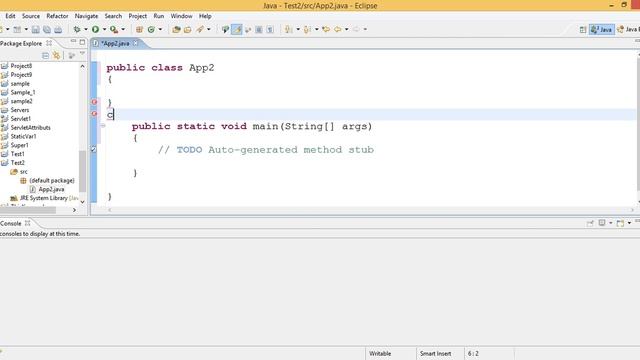
Task: Click the New Java Class icon
Action: click(x=151, y=29)
